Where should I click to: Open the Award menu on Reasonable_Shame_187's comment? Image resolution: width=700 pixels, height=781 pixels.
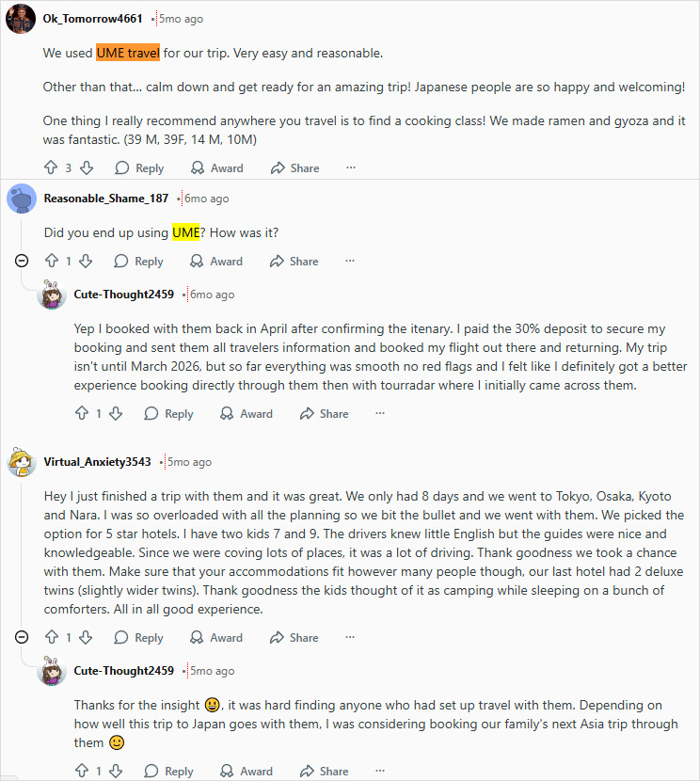pos(216,261)
